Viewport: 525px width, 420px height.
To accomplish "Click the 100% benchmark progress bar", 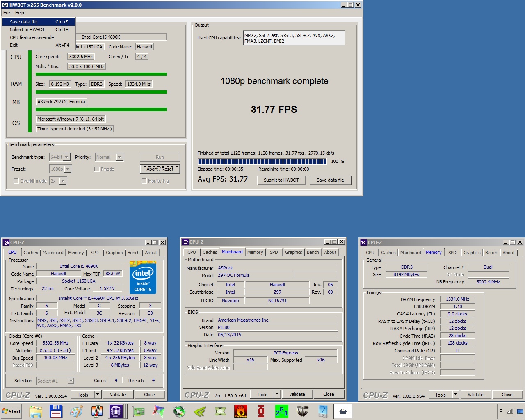I will tap(262, 161).
